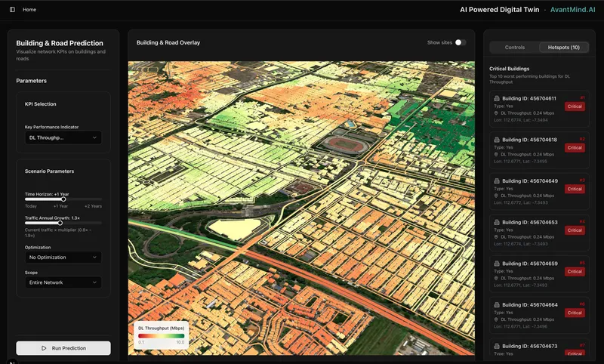604x364 pixels.
Task: Click location pin icon of building 456704653
Action: (x=496, y=237)
